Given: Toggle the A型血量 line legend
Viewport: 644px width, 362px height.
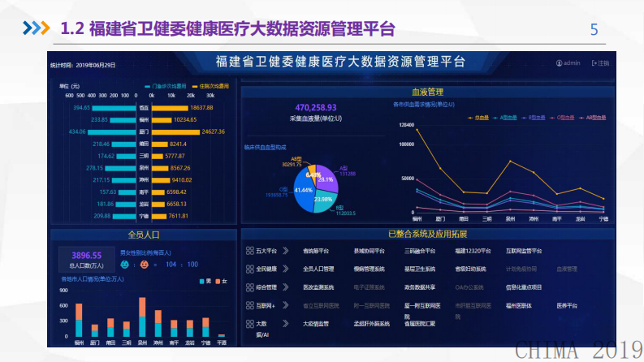Looking at the screenshot, I should coord(505,118).
